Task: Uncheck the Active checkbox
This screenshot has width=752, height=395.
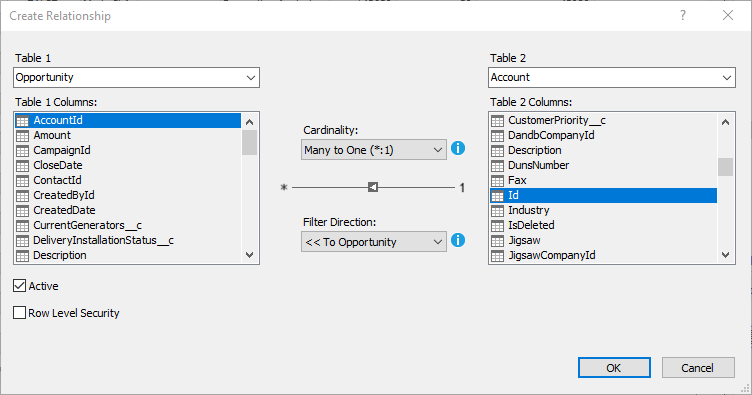Action: coord(19,286)
